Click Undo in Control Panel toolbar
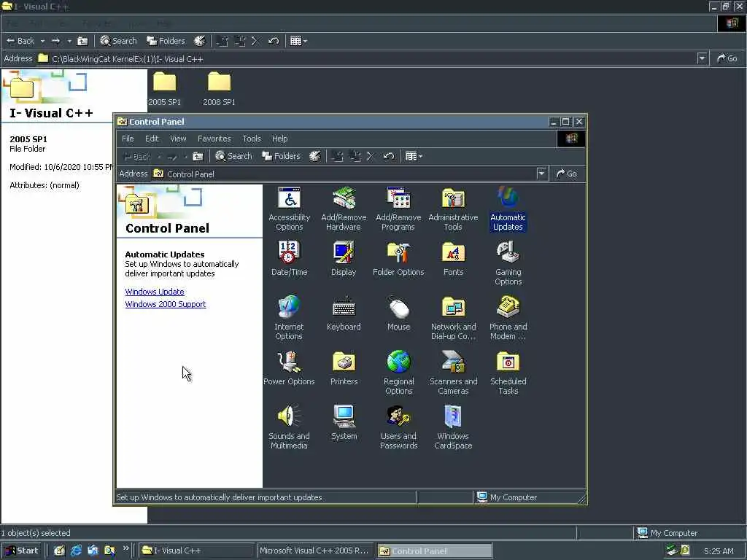747x560 pixels. pos(389,156)
